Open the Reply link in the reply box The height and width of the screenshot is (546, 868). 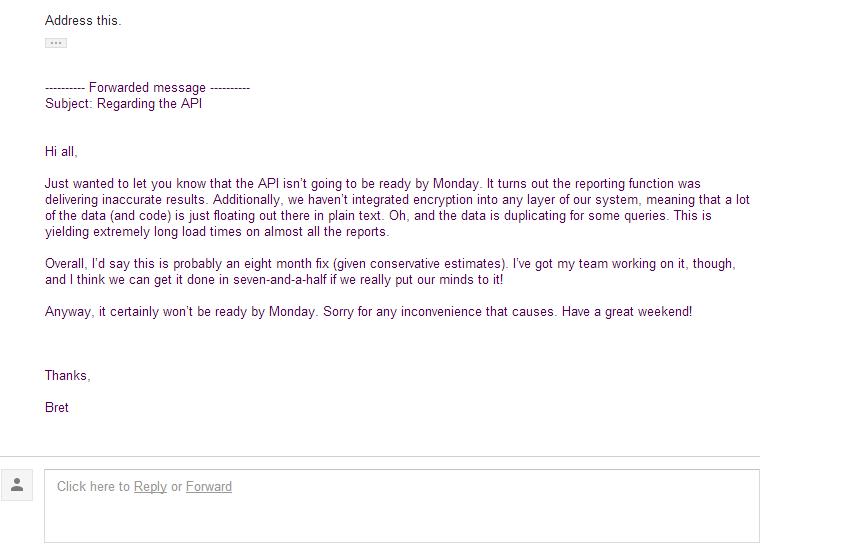click(x=150, y=487)
